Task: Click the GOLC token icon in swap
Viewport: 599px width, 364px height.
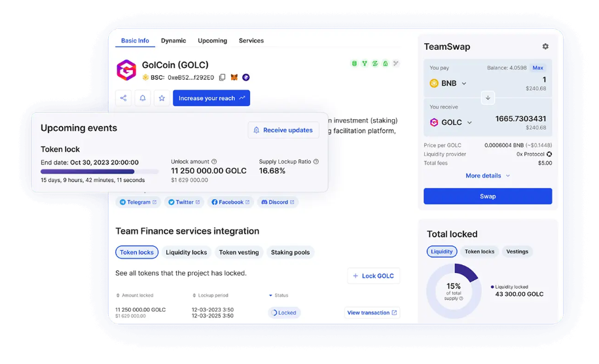Action: pos(434,122)
